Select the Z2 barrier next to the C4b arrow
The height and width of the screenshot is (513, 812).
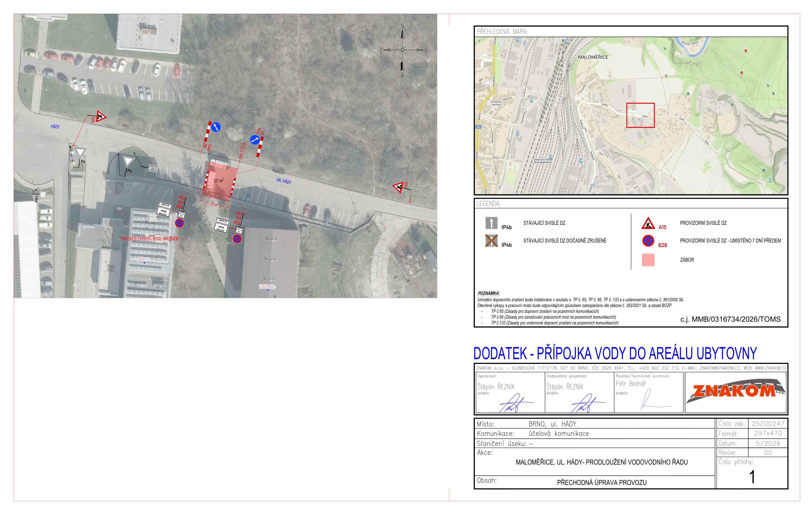pos(208,132)
